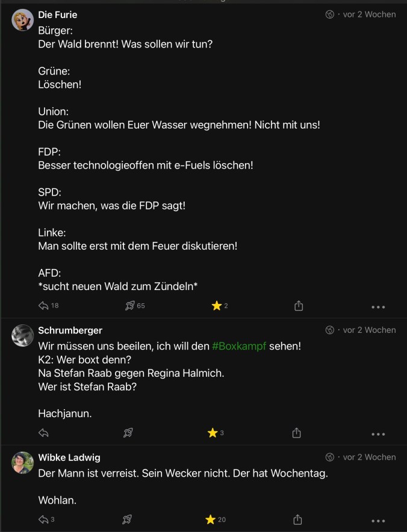This screenshot has width=407, height=532.
Task: Boost Schrumberger's Boxkampf post
Action: click(x=128, y=433)
